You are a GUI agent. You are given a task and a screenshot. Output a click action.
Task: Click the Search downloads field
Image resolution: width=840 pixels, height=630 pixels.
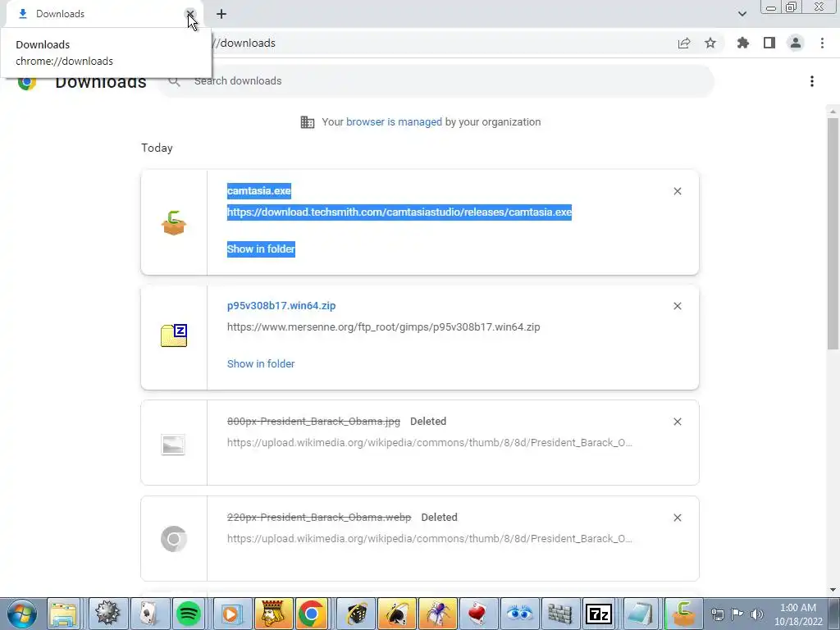coord(436,81)
